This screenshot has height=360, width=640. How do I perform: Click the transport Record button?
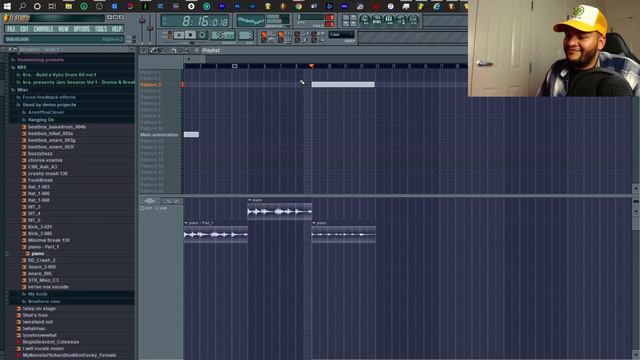pyautogui.click(x=202, y=35)
